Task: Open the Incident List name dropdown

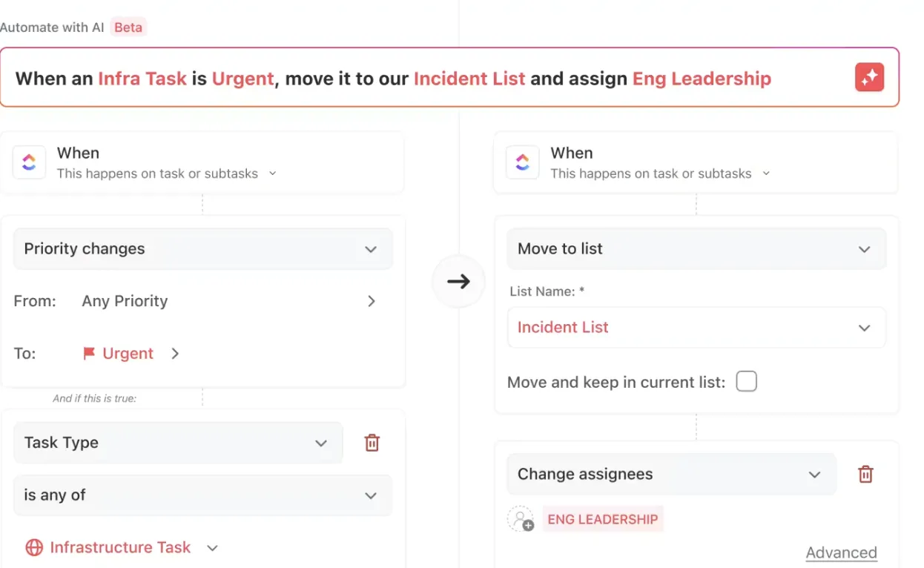Action: (696, 327)
